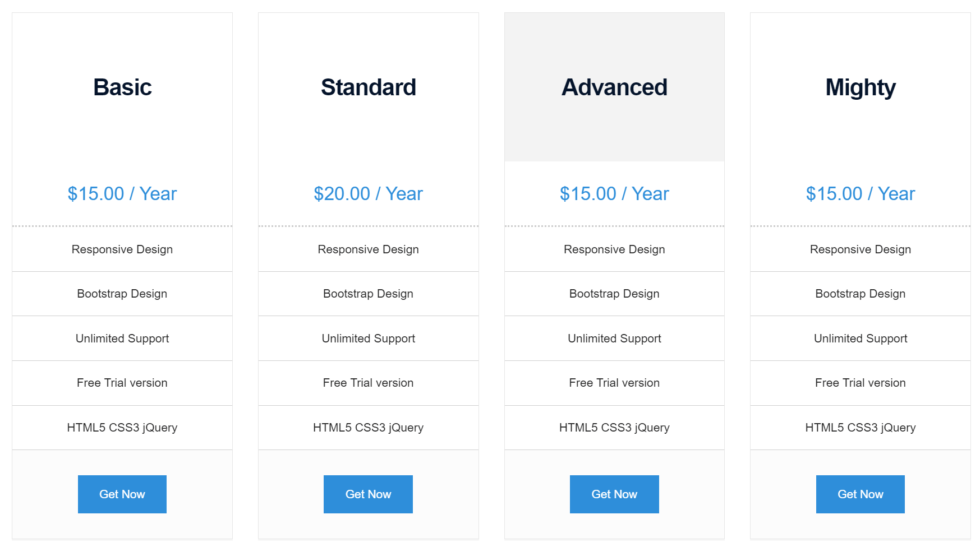The width and height of the screenshot is (980, 547).
Task: Click Get Now under the Advanced plan
Action: [x=614, y=494]
